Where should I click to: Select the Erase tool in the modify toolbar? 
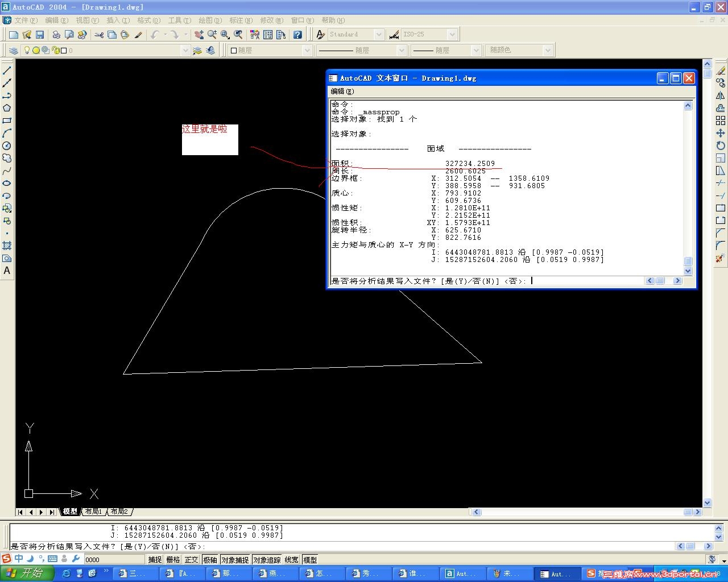pos(721,70)
